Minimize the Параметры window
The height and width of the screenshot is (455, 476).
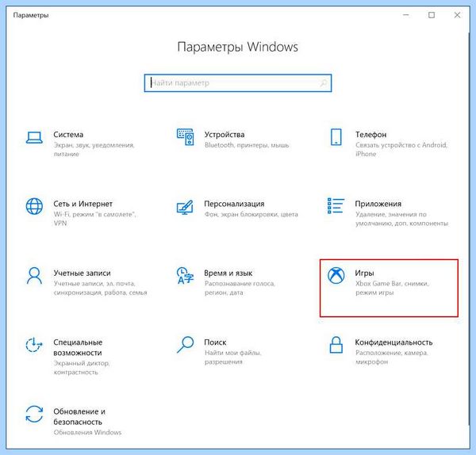[406, 15]
